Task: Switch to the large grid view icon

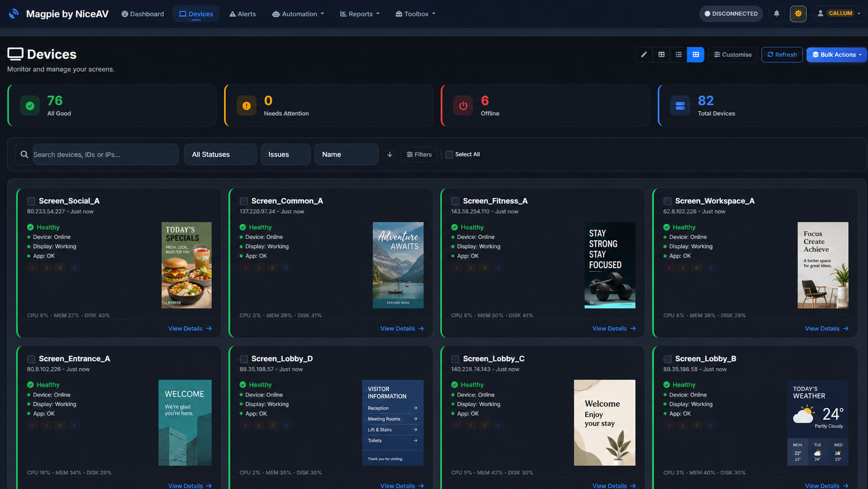Action: click(x=661, y=55)
